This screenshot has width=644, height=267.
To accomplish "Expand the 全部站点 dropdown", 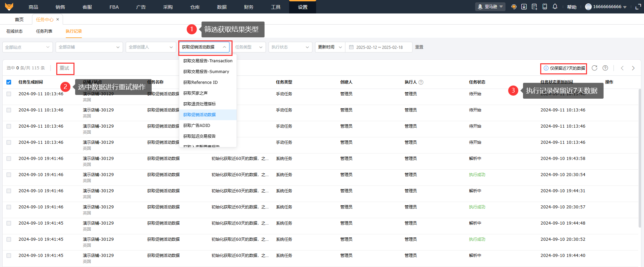I will (x=28, y=47).
